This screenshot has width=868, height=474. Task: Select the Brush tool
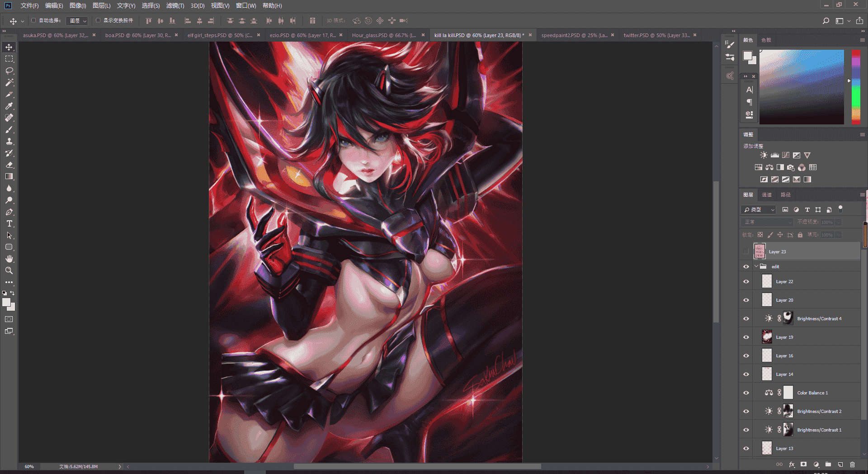[x=9, y=129]
